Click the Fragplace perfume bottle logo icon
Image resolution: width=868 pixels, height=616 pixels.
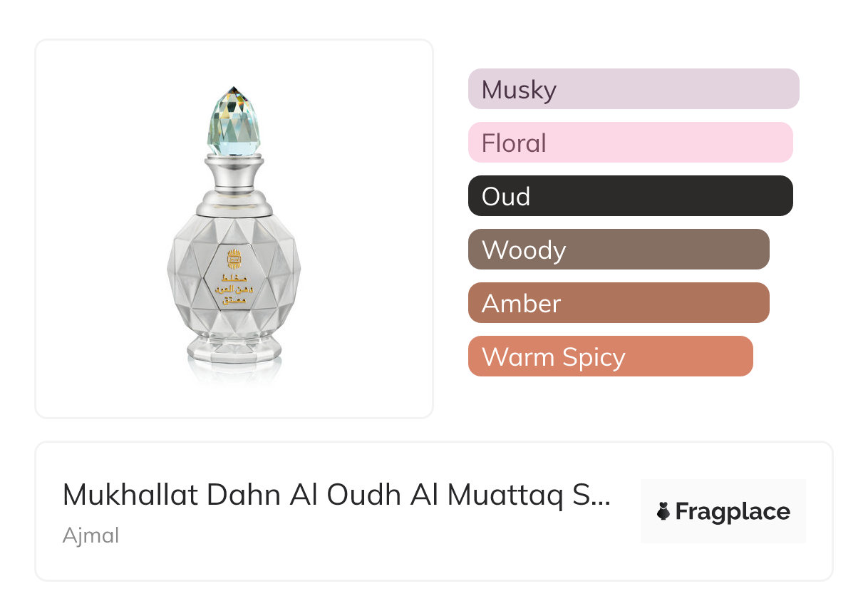[x=663, y=512]
